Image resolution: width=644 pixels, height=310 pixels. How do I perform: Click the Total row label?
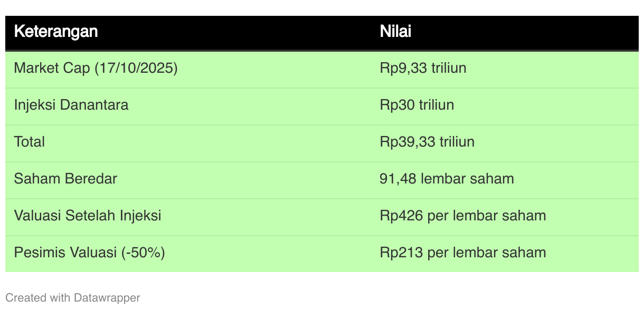pos(29,142)
